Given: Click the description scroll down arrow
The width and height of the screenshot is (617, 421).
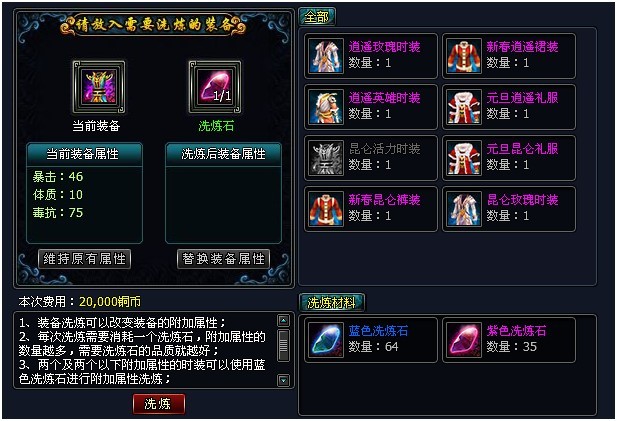Looking at the screenshot, I should (x=283, y=380).
